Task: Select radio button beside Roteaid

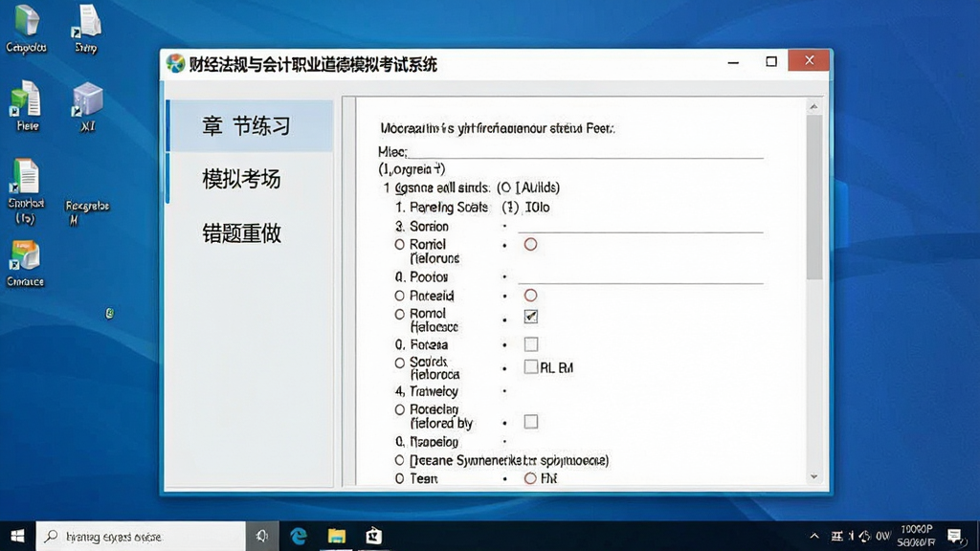Action: (x=399, y=296)
